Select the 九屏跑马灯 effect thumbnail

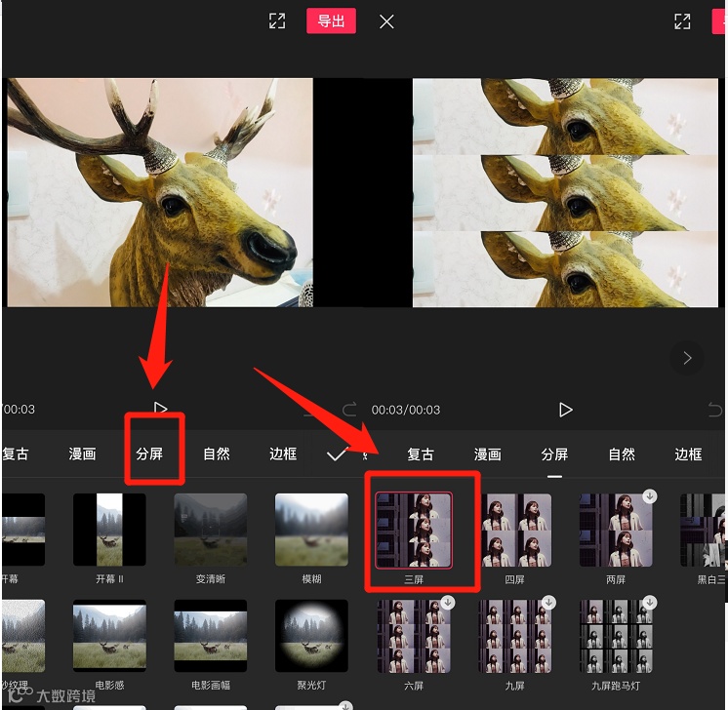616,636
